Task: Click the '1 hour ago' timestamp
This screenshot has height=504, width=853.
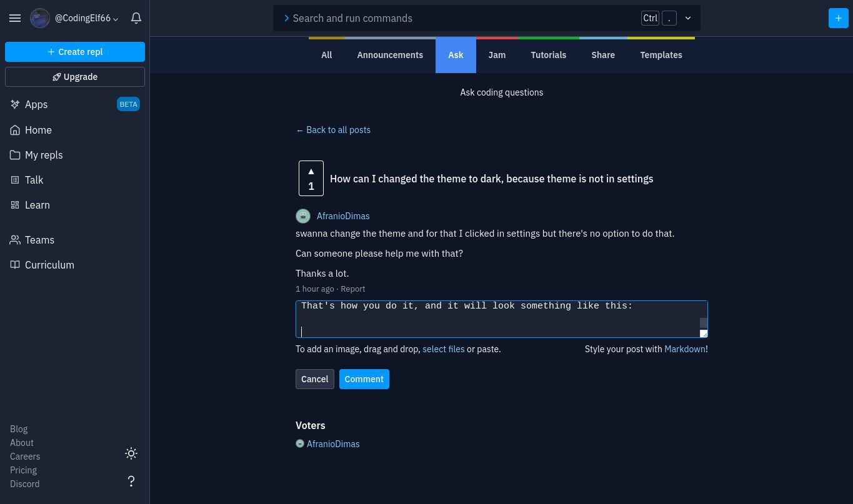Action: coord(315,289)
